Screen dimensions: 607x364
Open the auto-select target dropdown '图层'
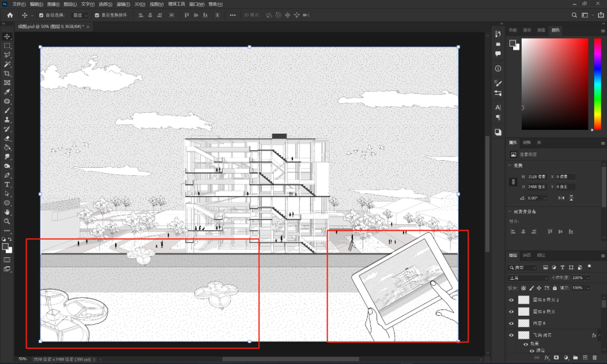click(x=80, y=16)
